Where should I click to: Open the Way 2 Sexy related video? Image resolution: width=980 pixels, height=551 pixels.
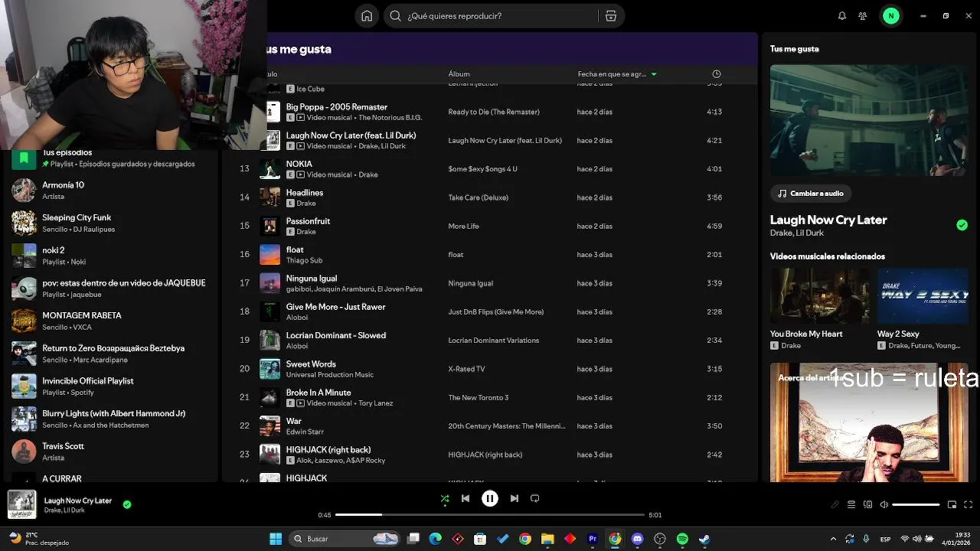(x=923, y=296)
